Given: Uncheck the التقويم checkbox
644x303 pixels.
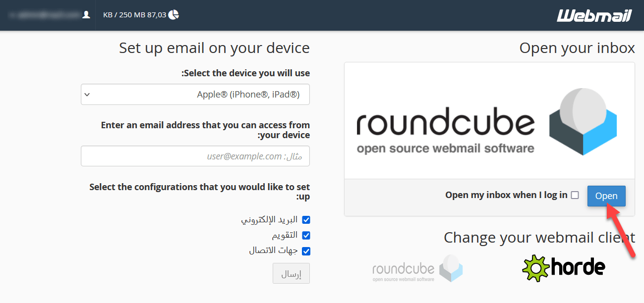Looking at the screenshot, I should click(306, 235).
